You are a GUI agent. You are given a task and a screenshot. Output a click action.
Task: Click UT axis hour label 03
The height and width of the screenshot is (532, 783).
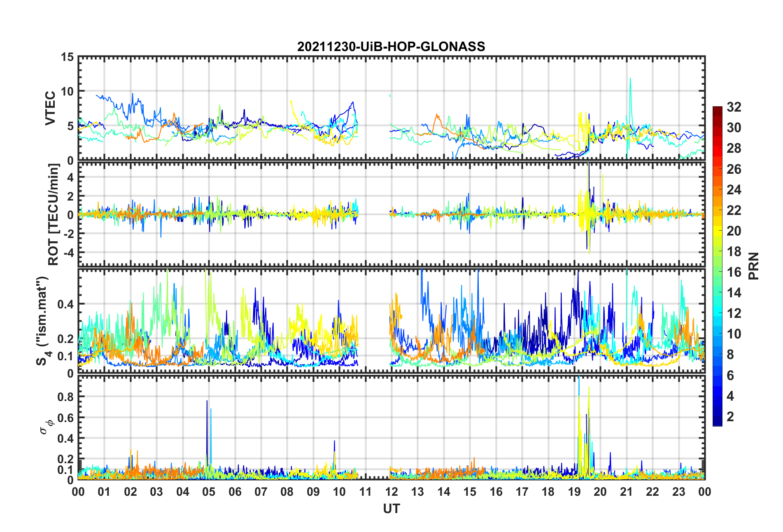pos(156,492)
